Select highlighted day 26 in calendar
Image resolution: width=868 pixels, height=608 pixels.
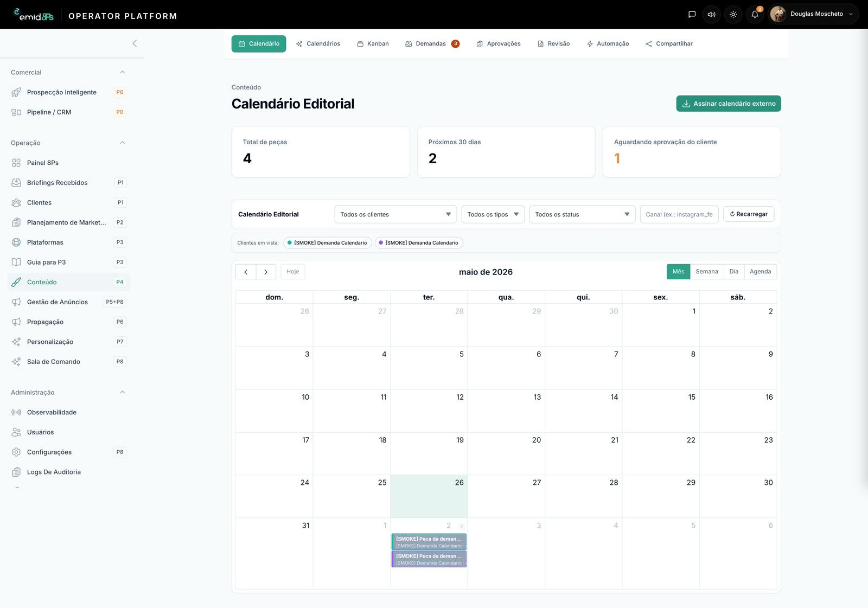(x=429, y=496)
